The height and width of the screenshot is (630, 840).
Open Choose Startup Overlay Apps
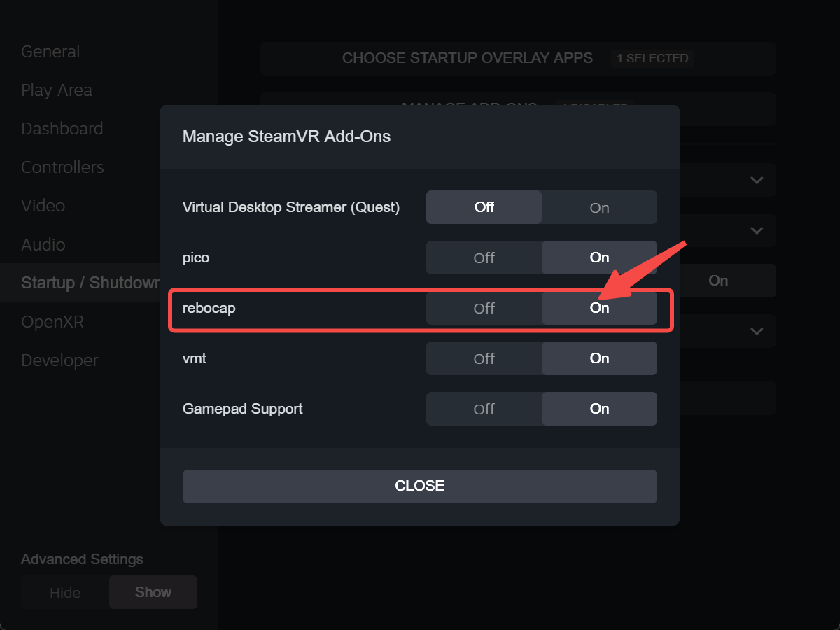click(518, 58)
